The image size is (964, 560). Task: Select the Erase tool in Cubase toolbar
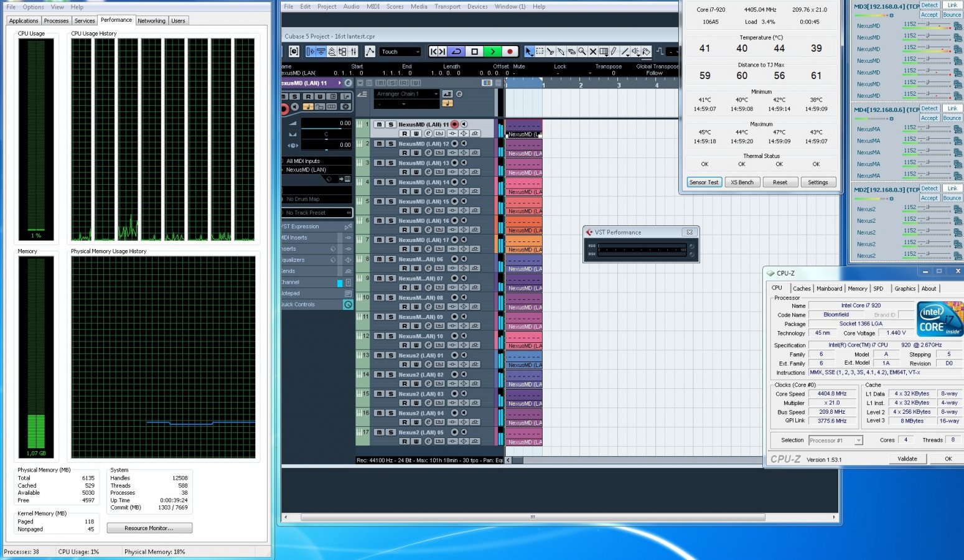click(571, 52)
